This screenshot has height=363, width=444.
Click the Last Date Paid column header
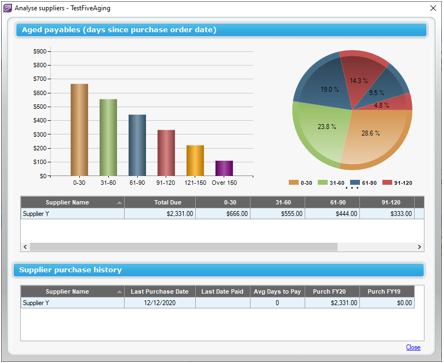223,291
